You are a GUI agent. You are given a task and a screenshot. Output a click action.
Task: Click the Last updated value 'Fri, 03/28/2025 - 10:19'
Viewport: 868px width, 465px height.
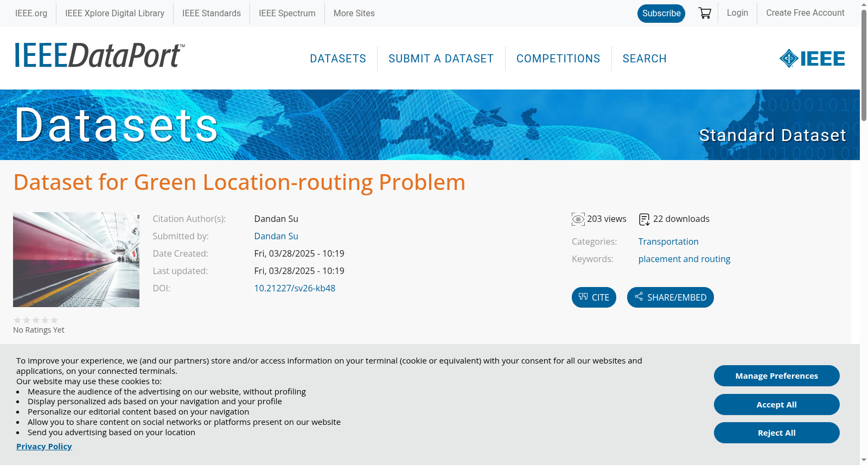pyautogui.click(x=299, y=271)
